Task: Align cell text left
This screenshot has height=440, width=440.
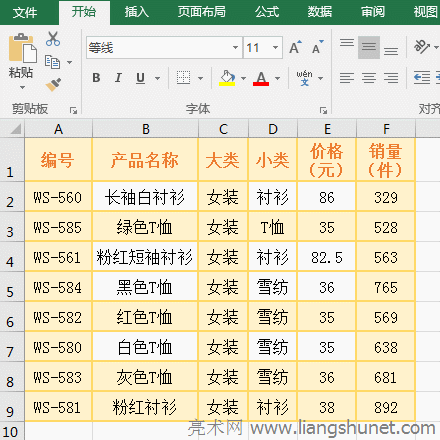Action: pyautogui.click(x=347, y=78)
